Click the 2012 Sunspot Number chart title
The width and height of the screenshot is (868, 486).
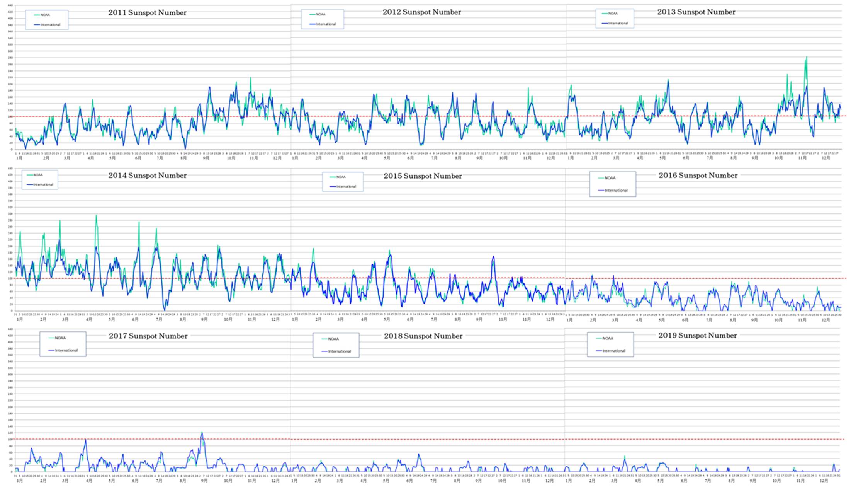click(x=421, y=12)
